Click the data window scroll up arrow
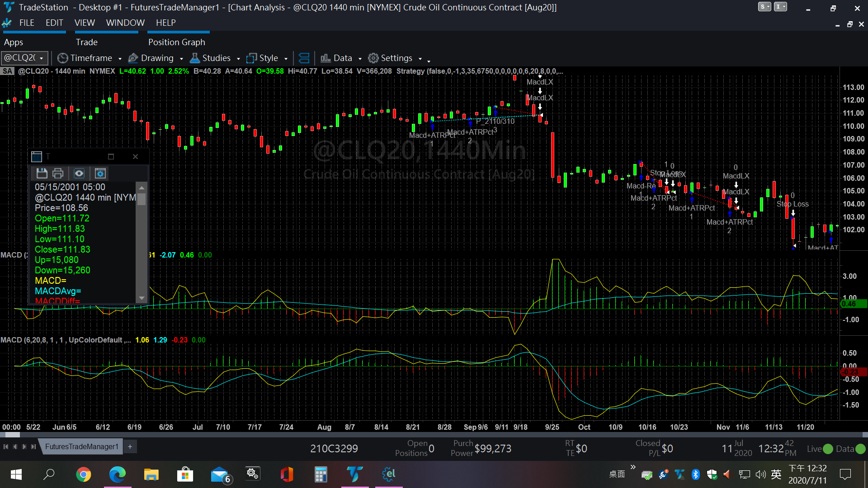The image size is (868, 488). coord(142,188)
